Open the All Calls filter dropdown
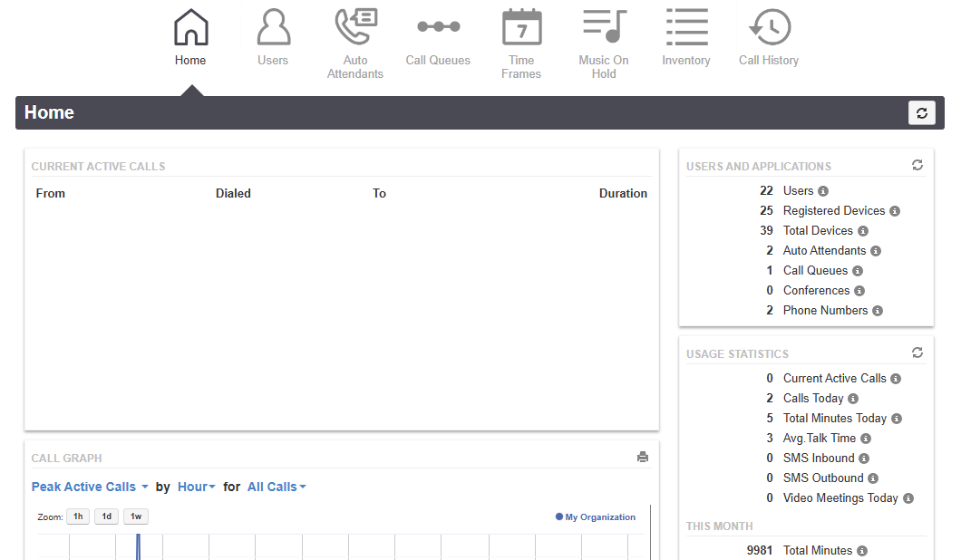961x560 pixels. click(x=277, y=487)
